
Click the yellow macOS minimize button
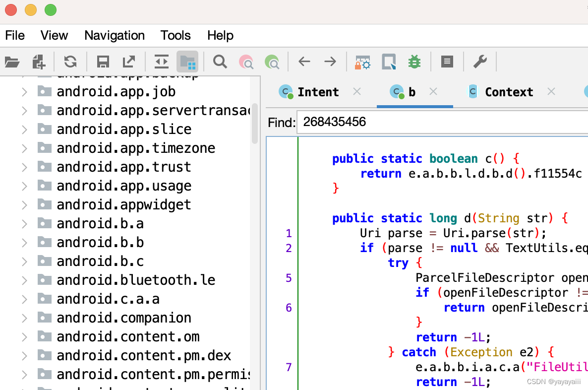click(x=31, y=10)
